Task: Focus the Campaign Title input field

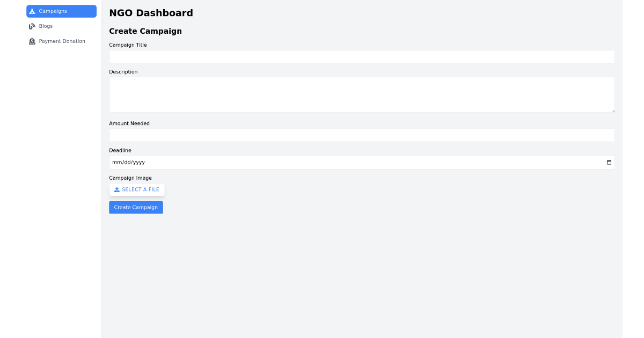Action: [362, 56]
